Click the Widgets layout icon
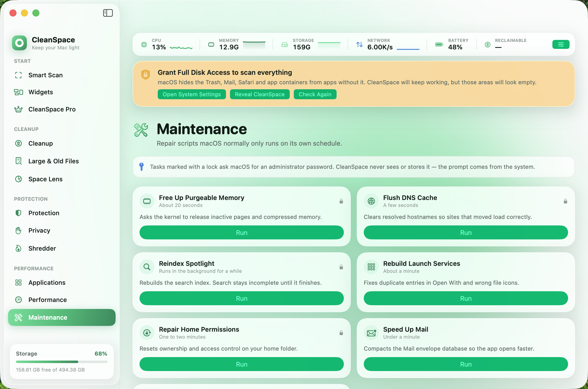Screen dimensions: 588x389 click(x=18, y=92)
